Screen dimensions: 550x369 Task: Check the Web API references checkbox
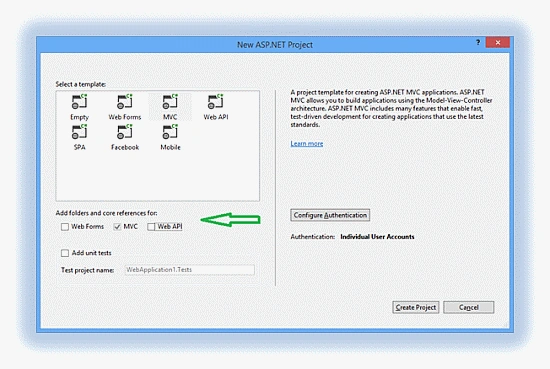[x=151, y=227]
